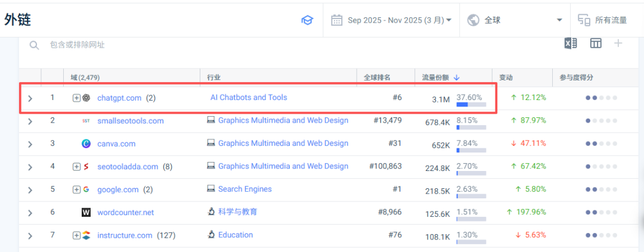Image resolution: width=644 pixels, height=252 pixels.
Task: Open the instructure.com domain link
Action: 125,235
